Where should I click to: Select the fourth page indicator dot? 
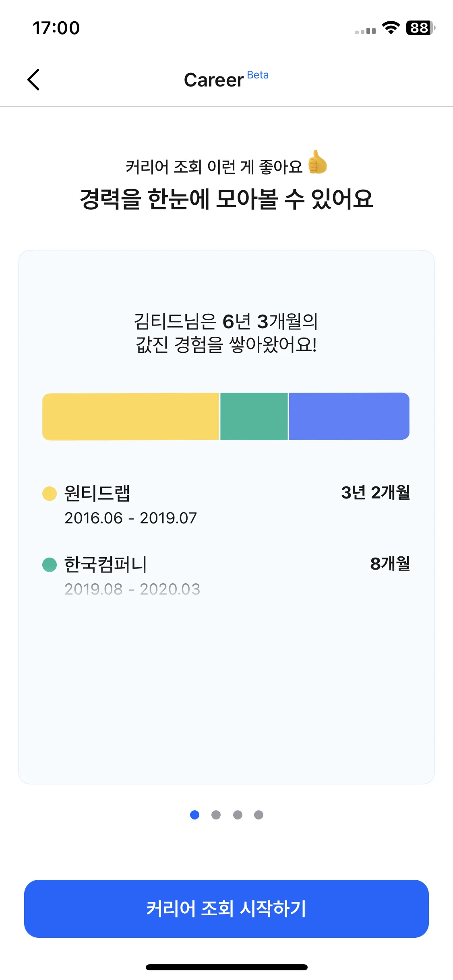click(x=259, y=815)
